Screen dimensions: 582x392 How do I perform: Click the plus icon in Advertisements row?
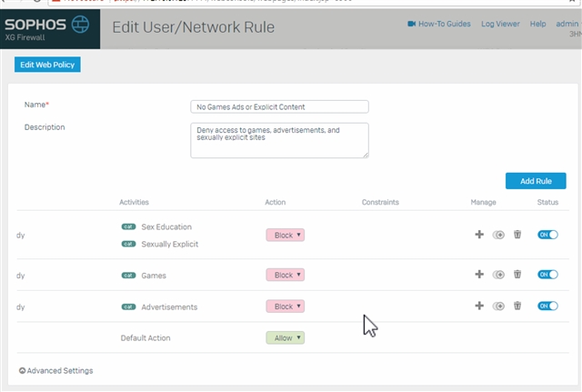tap(479, 306)
